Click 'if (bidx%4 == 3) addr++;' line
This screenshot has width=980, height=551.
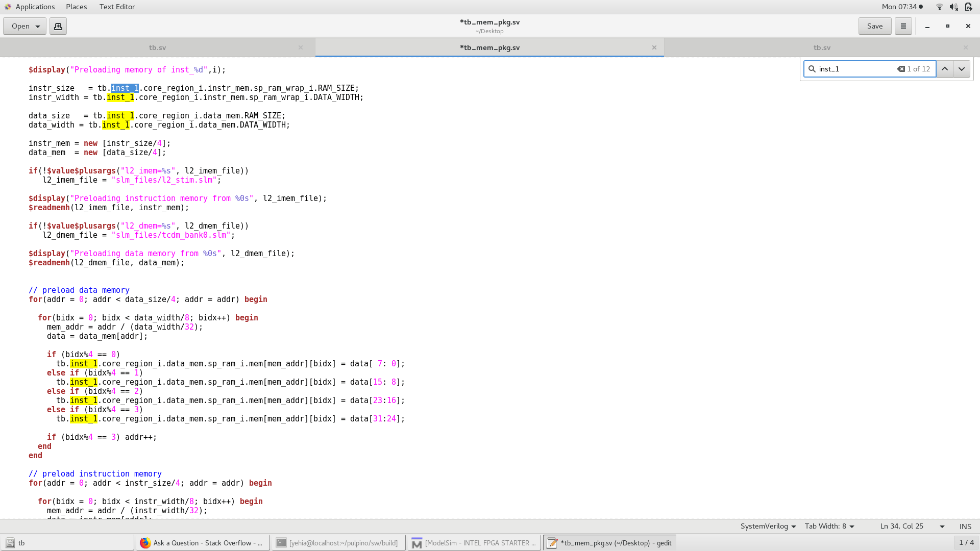click(x=102, y=437)
